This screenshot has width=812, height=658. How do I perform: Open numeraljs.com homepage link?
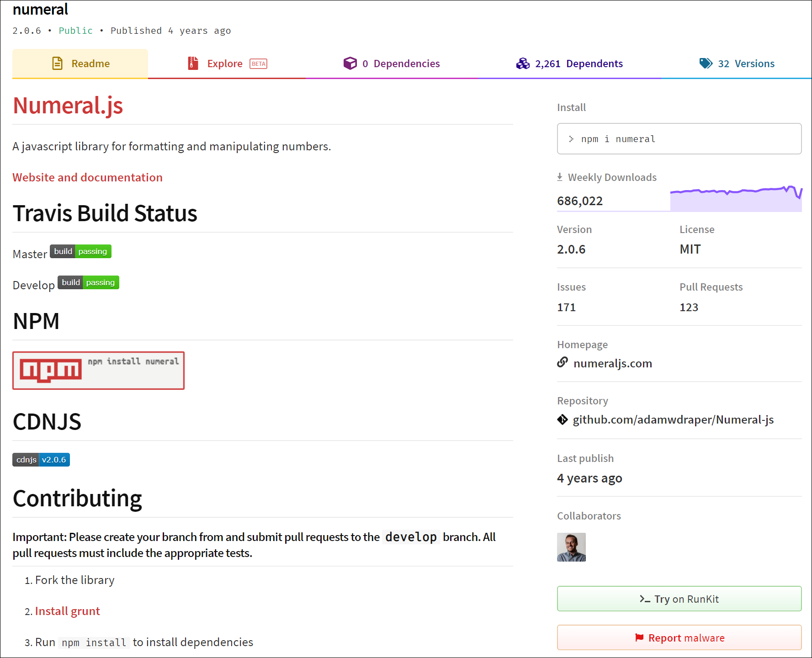tap(612, 363)
